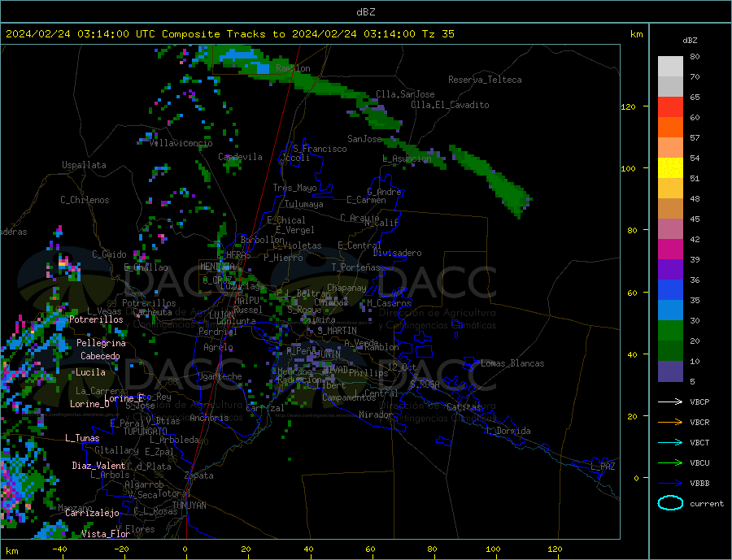
Task: Pick the purple 39–36 dBZ swatch
Action: pos(670,270)
